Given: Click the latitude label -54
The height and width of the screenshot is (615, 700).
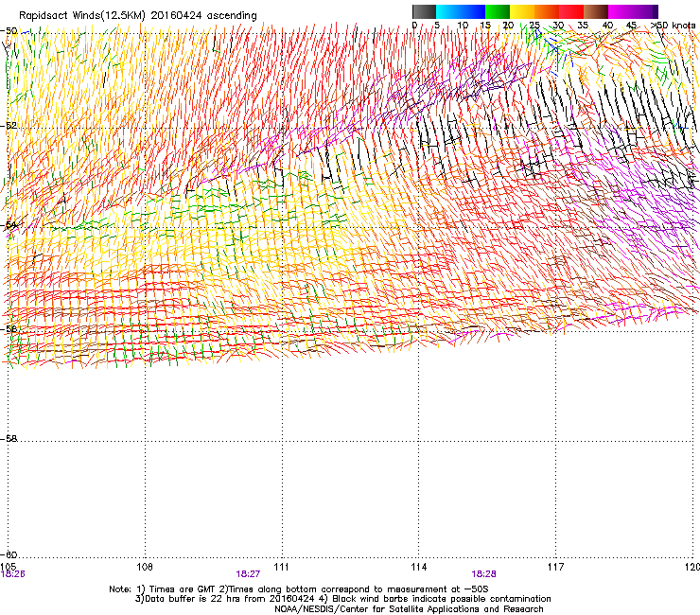Looking at the screenshot, I should tap(9, 225).
